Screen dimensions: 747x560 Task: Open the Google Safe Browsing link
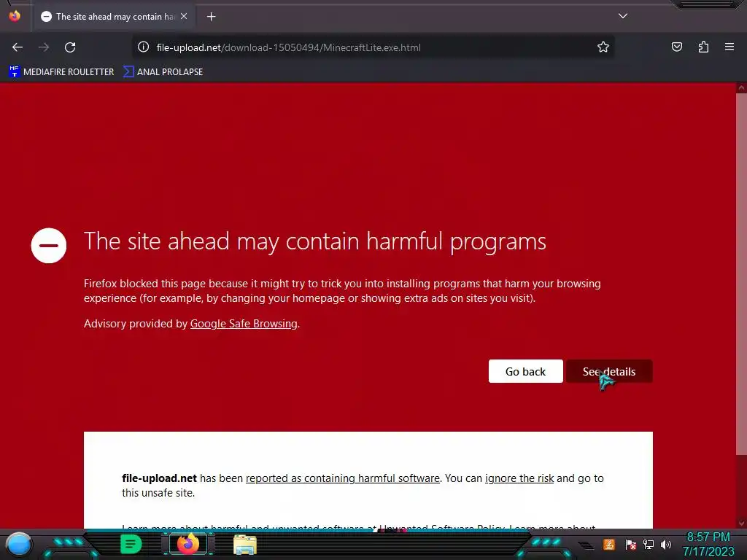tap(244, 324)
